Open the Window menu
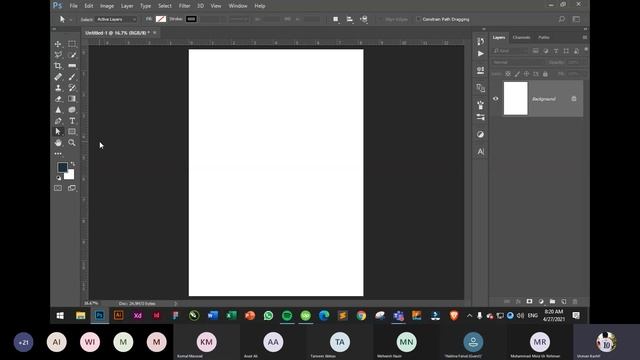Image resolution: width=640 pixels, height=360 pixels. [x=238, y=6]
